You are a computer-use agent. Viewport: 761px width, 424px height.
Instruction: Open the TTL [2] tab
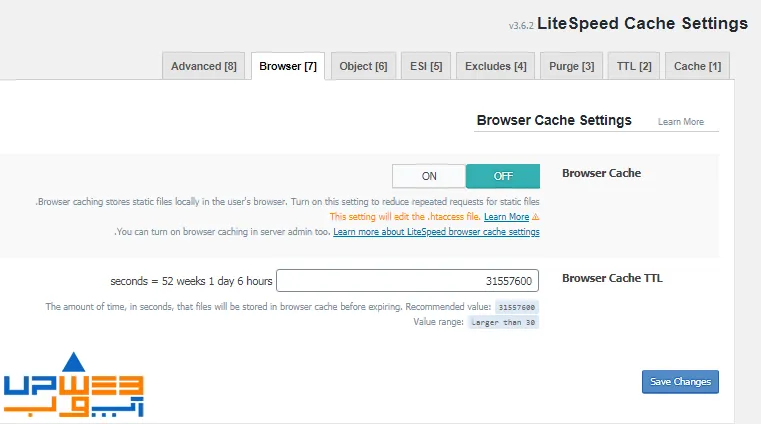pyautogui.click(x=634, y=66)
